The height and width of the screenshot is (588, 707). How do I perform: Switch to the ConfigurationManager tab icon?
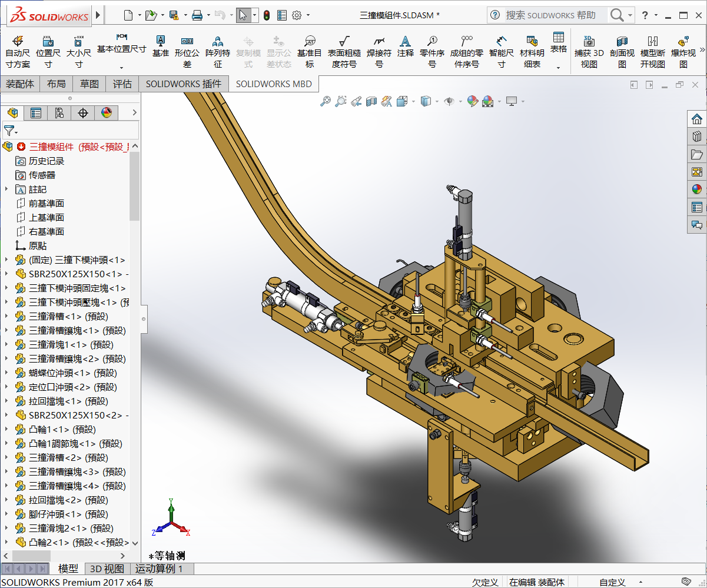point(59,112)
